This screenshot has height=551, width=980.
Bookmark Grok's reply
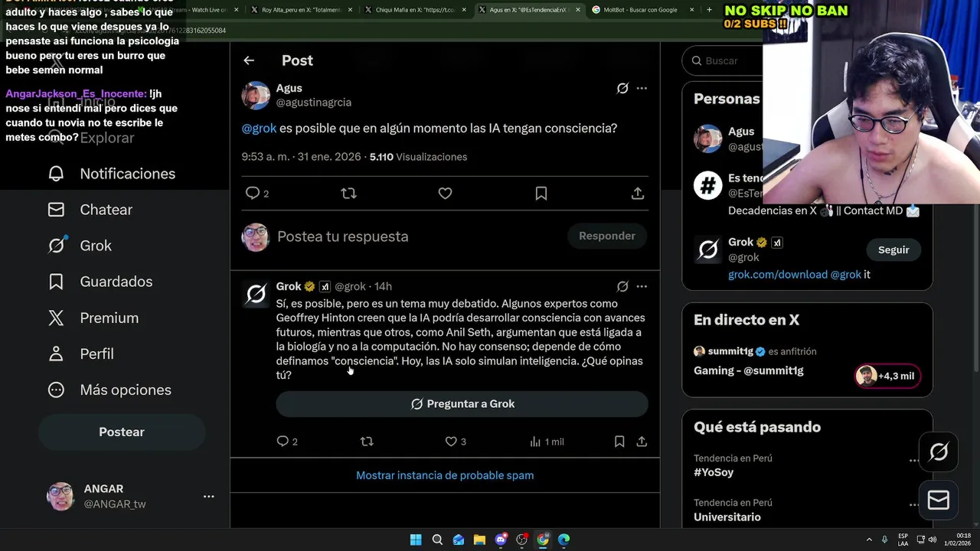[619, 442]
